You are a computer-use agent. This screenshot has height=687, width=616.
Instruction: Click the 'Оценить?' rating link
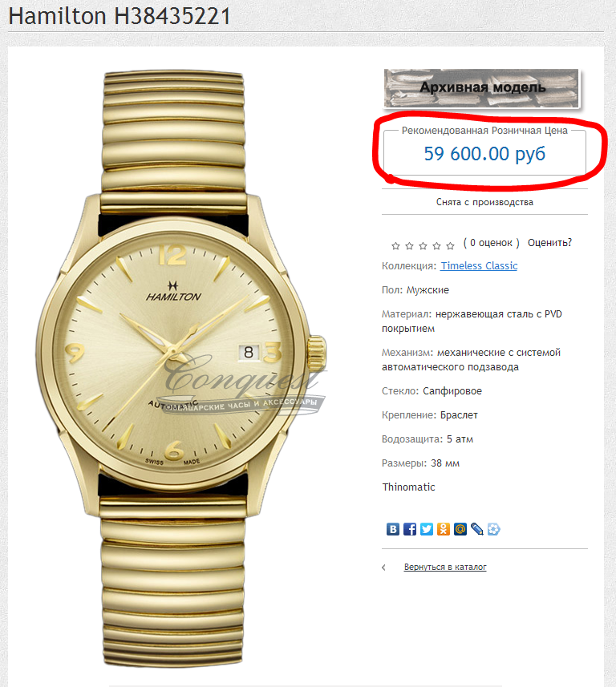pos(549,243)
